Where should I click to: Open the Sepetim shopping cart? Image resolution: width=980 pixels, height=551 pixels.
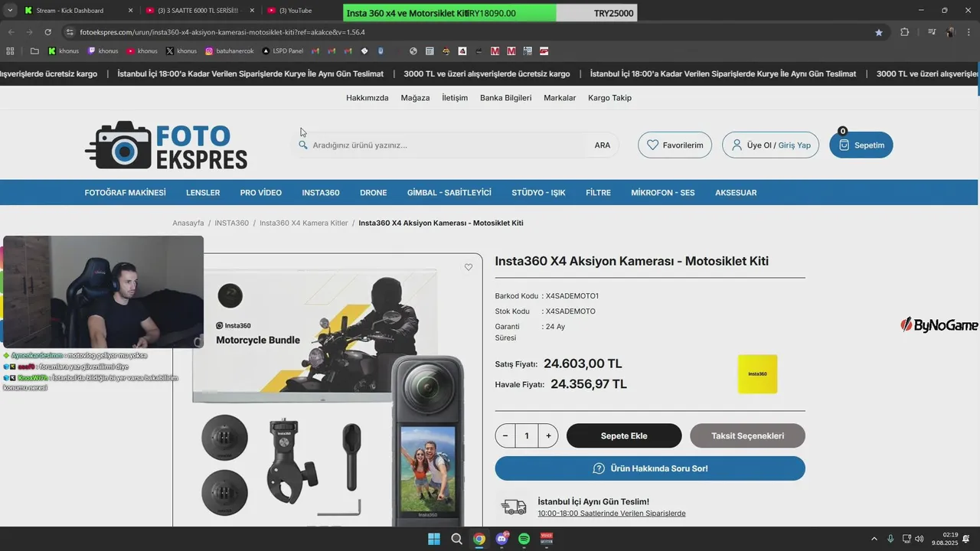(861, 145)
